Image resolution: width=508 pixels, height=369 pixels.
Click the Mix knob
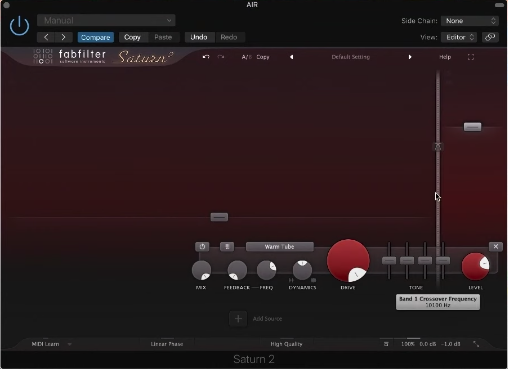[x=201, y=270]
